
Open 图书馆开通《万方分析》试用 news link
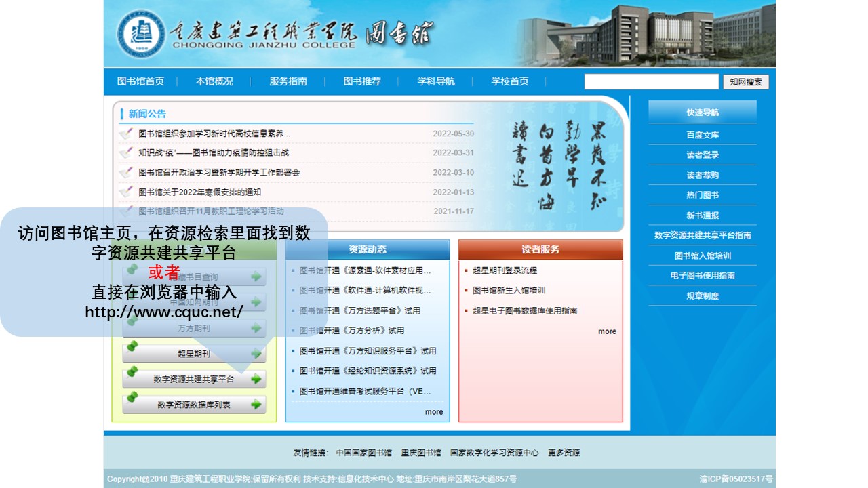tap(351, 331)
